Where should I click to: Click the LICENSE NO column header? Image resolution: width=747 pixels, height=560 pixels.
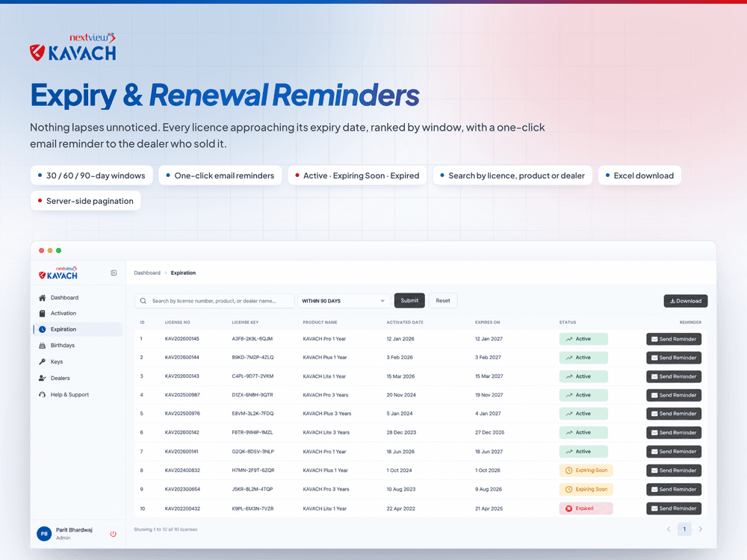(177, 323)
